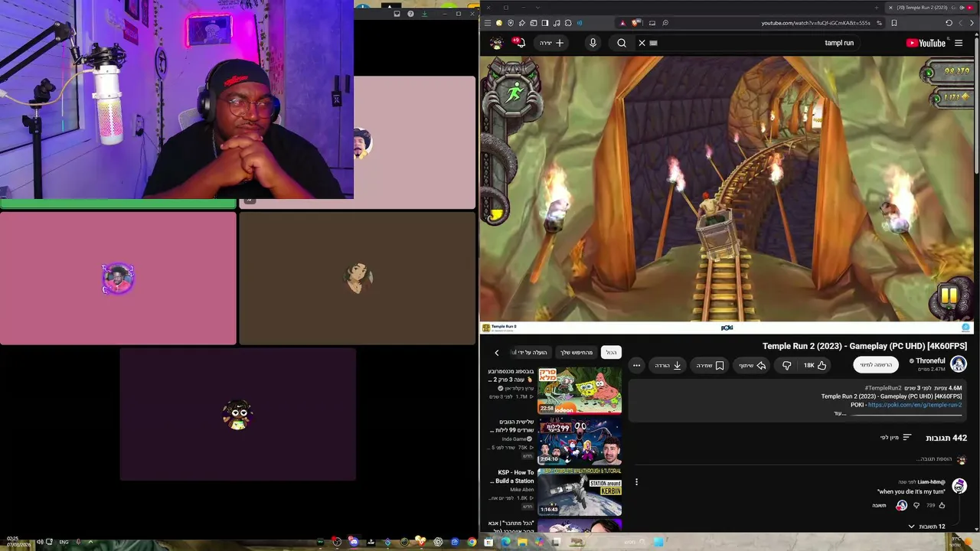This screenshot has height=551, width=980.
Task: Save the video to a playlist
Action: coord(710,365)
